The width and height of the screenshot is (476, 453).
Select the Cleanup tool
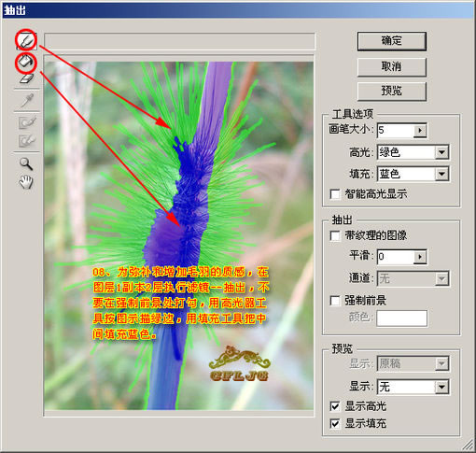[x=27, y=122]
